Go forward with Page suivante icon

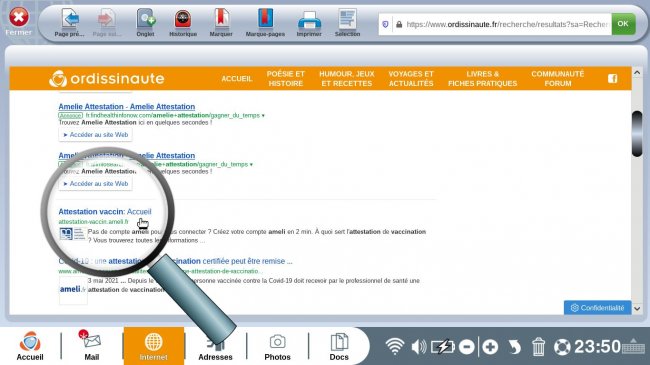(107, 18)
